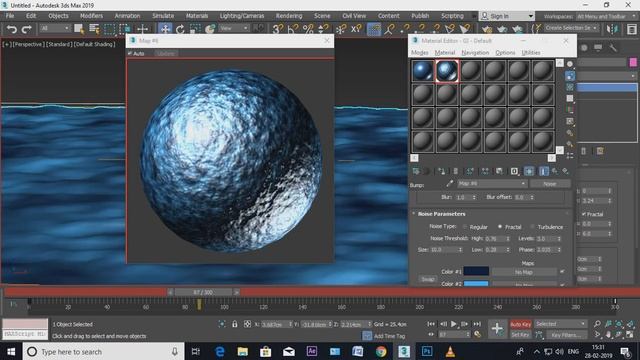
Task: Toggle Window/Crossing selection icon
Action: (x=125, y=29)
